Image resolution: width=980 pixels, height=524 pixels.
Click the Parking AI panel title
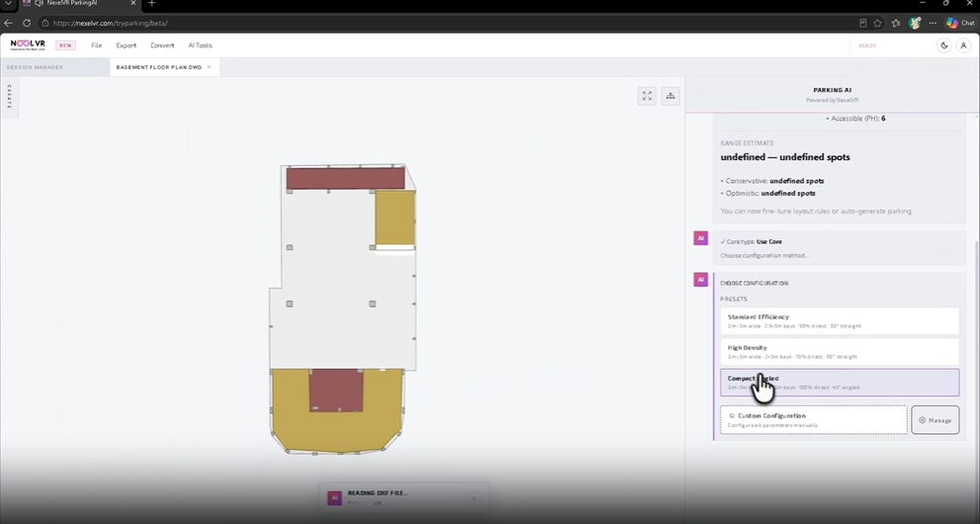click(x=832, y=90)
